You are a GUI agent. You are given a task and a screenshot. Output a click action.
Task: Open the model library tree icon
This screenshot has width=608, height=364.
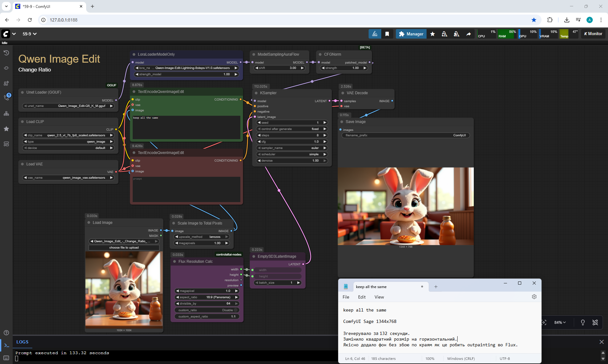[6, 114]
